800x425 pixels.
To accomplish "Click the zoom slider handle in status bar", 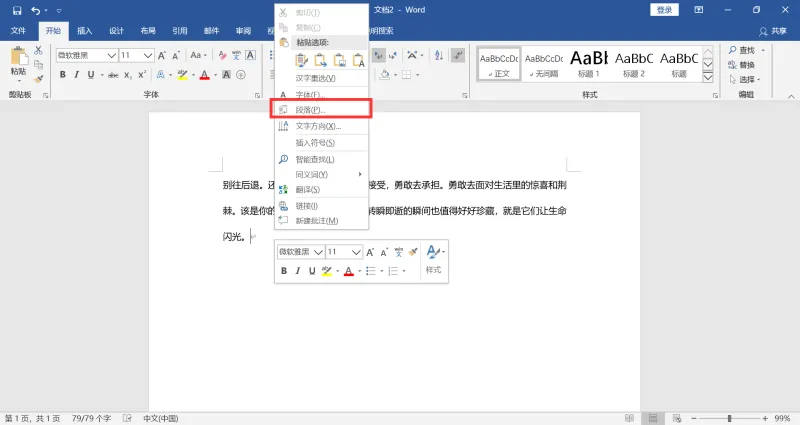I will tap(730, 418).
